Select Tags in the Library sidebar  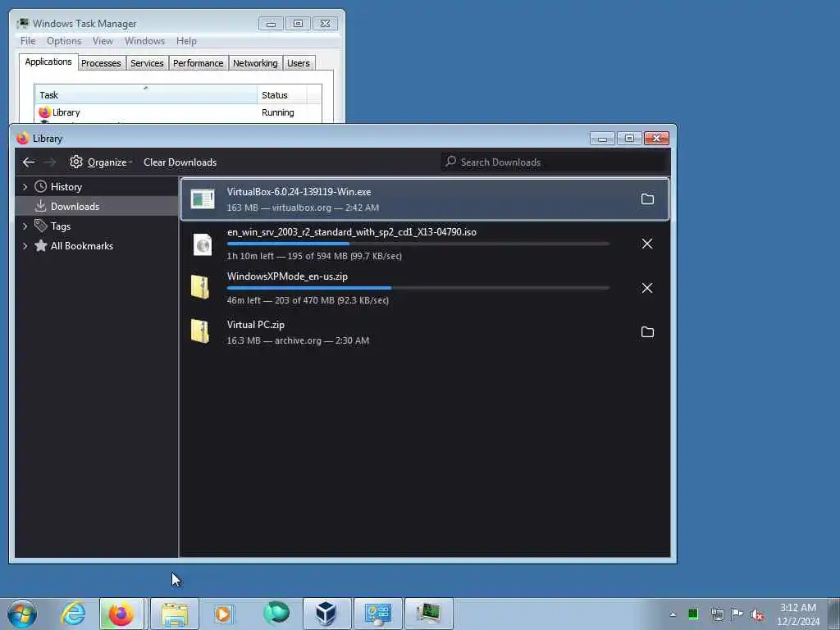pyautogui.click(x=61, y=226)
